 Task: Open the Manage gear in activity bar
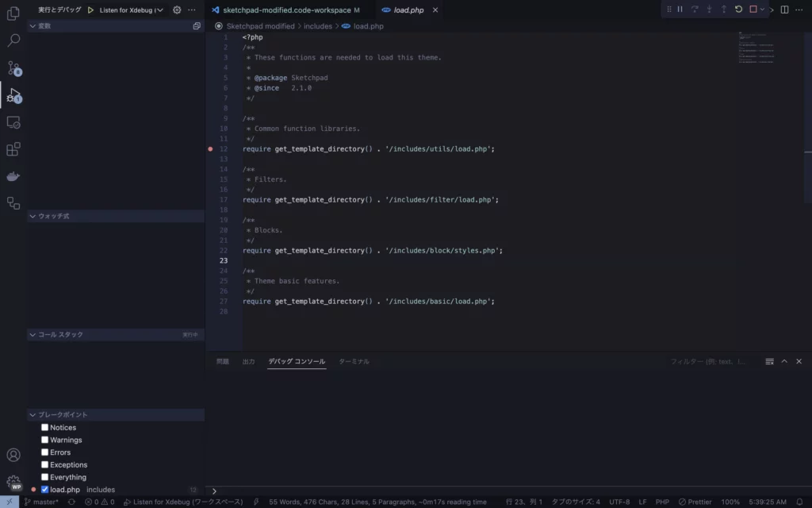pos(13,483)
